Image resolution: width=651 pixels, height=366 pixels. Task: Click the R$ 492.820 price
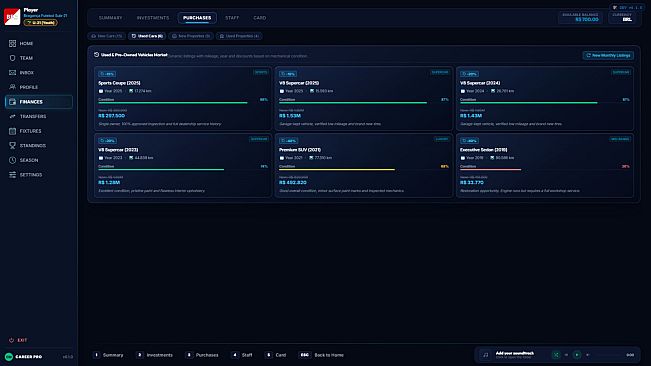[293, 183]
